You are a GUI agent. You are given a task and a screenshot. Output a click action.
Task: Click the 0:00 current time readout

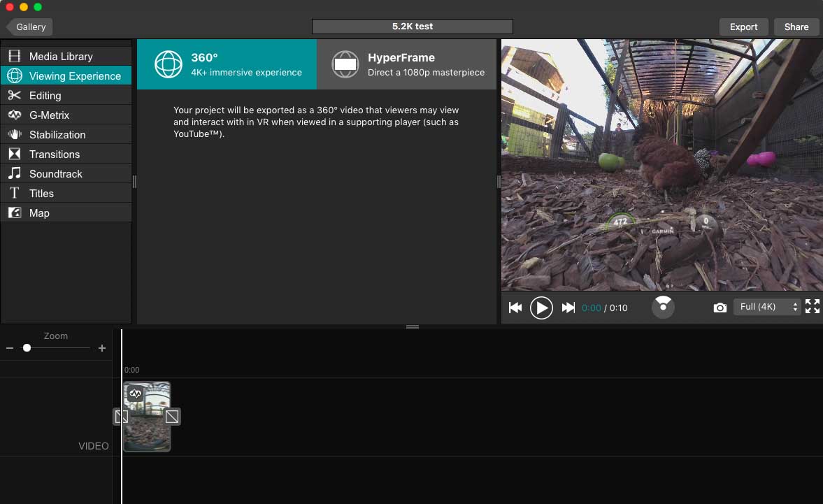(x=592, y=308)
